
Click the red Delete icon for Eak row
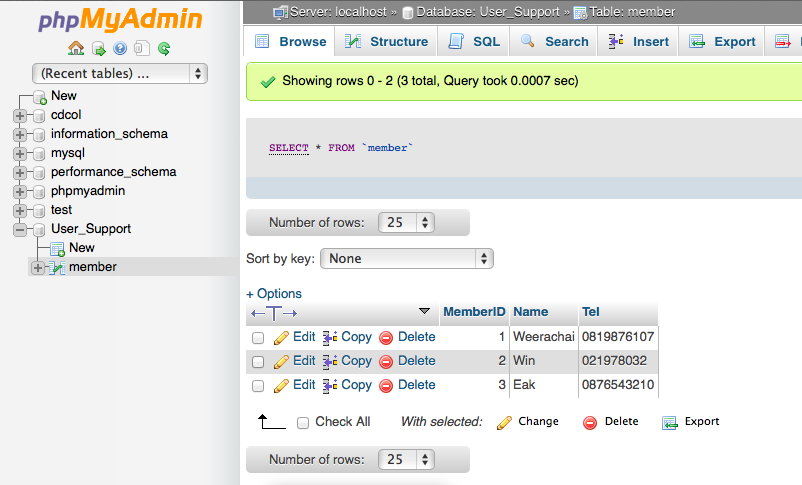point(386,386)
